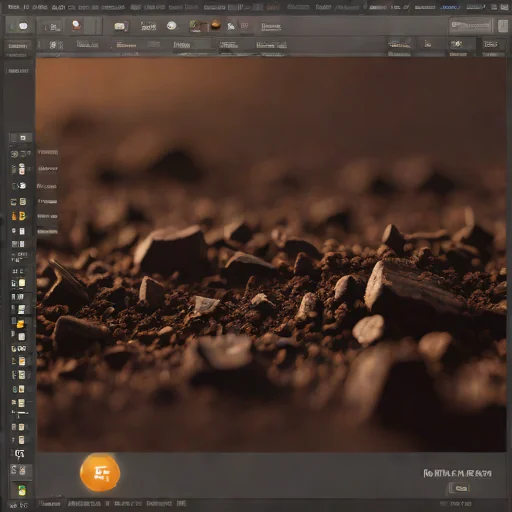Image resolution: width=512 pixels, height=512 pixels.
Task: Open the wide dropdown field at the top right
Action: tap(470, 26)
